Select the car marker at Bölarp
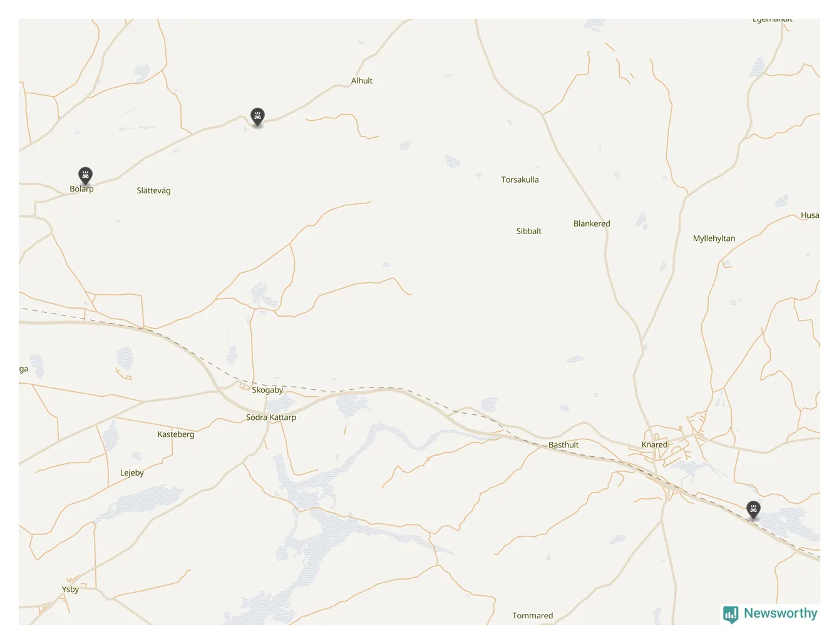Image resolution: width=839 pixels, height=644 pixels. pos(85,175)
